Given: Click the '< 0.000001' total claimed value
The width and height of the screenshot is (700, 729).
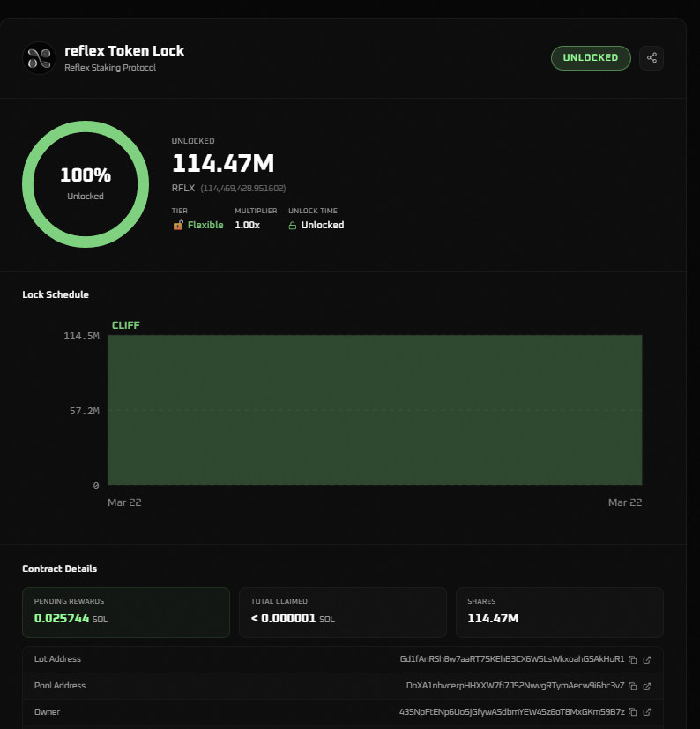Looking at the screenshot, I should point(283,618).
